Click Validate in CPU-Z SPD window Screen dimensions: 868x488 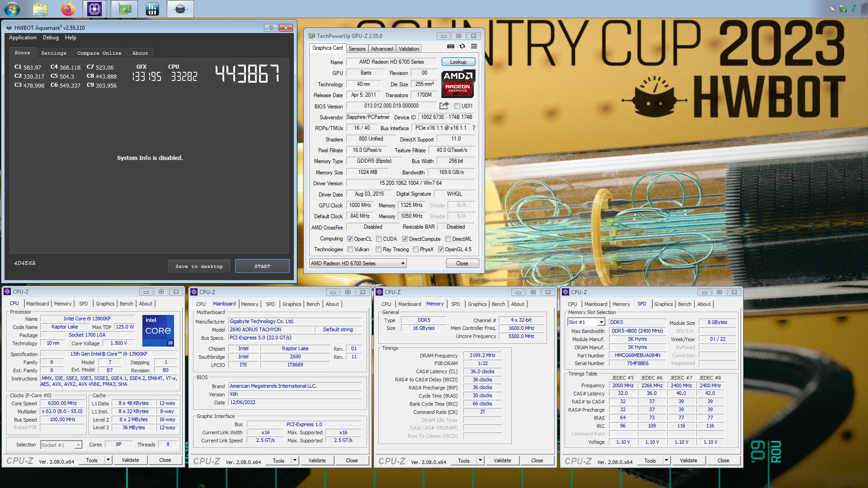click(x=689, y=460)
